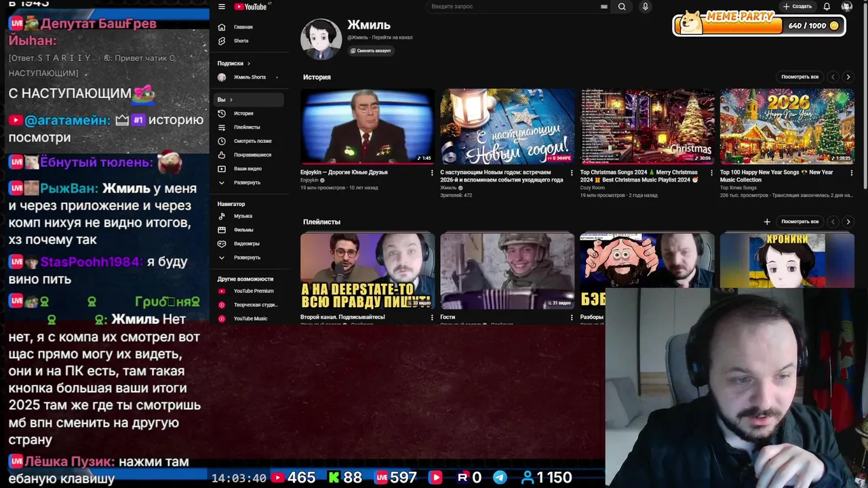
Task: Open История in the sidebar
Action: (249, 113)
